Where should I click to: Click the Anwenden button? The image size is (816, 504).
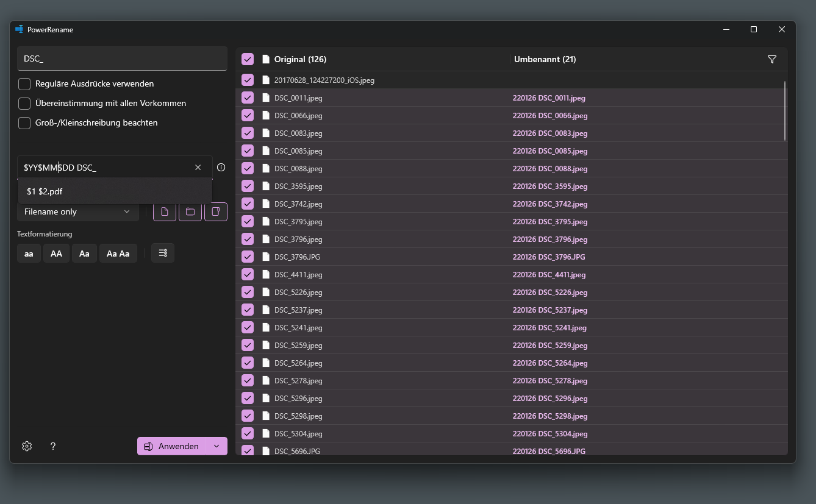tap(172, 446)
